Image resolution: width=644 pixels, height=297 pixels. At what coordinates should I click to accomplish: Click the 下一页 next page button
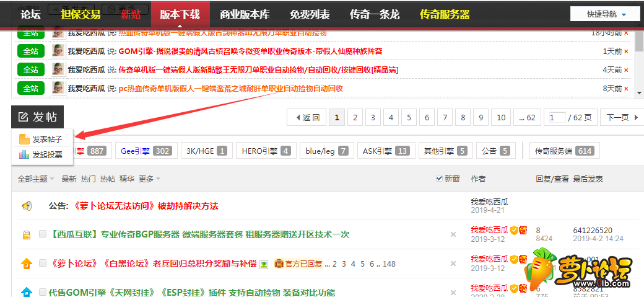(622, 117)
